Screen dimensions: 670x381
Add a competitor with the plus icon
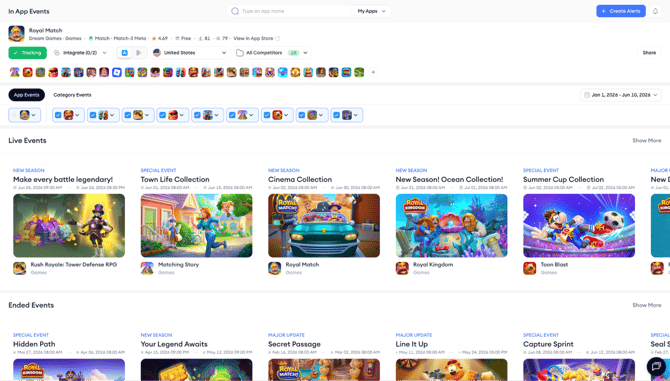pyautogui.click(x=373, y=72)
